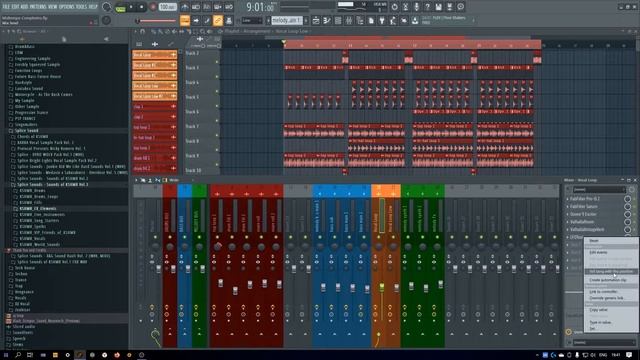Click the stamp icon beside the link icon
The height and width of the screenshot is (360, 640).
tap(229, 20)
